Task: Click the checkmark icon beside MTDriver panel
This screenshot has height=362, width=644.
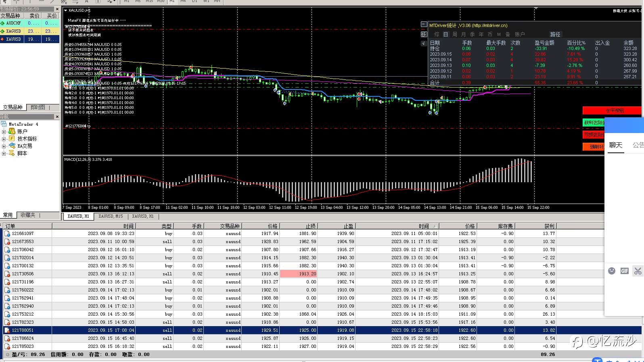Action: click(424, 43)
